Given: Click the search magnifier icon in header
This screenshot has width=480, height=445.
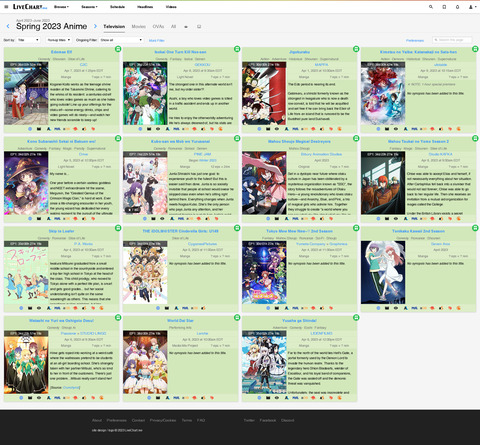Looking at the screenshot, I should point(431,7).
